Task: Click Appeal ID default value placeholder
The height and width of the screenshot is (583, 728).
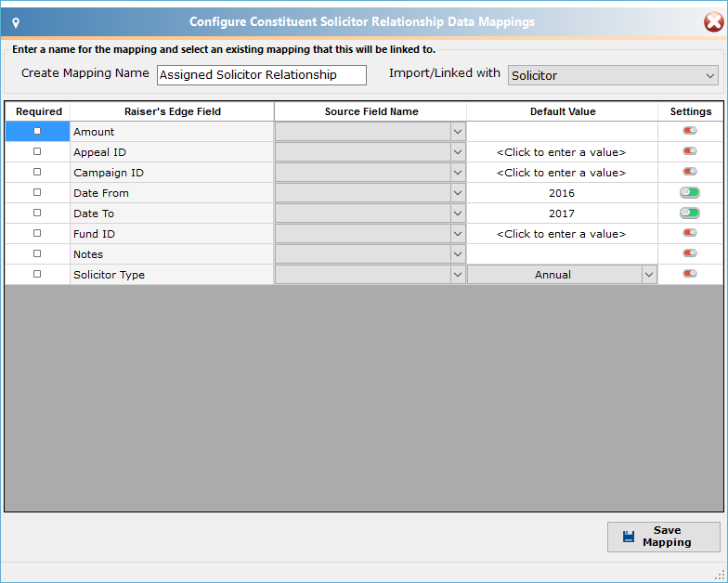Action: point(561,152)
